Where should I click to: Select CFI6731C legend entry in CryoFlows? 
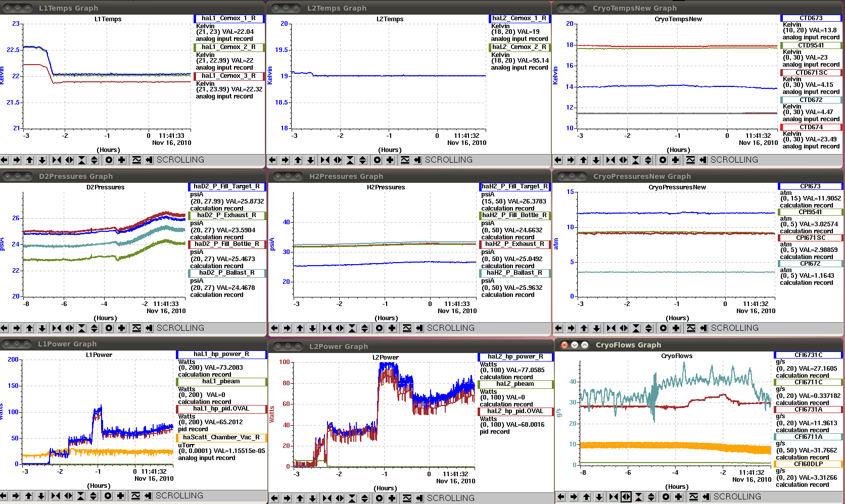808,355
